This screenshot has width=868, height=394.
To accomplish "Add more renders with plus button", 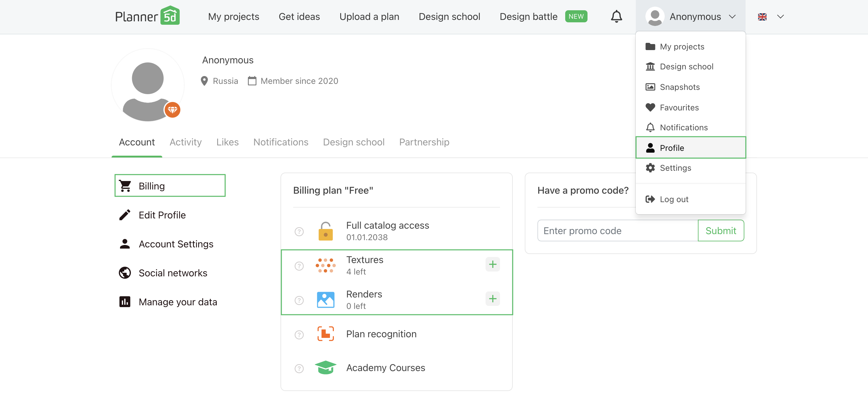I will pyautogui.click(x=492, y=299).
